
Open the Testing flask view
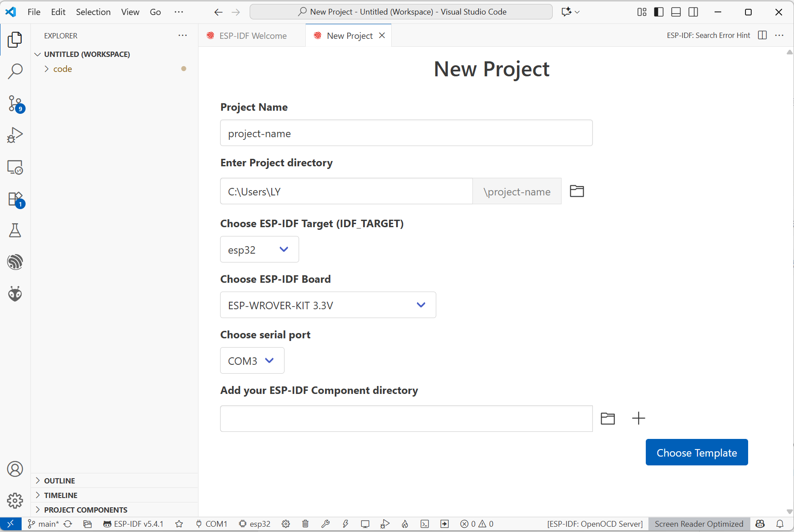[15, 230]
